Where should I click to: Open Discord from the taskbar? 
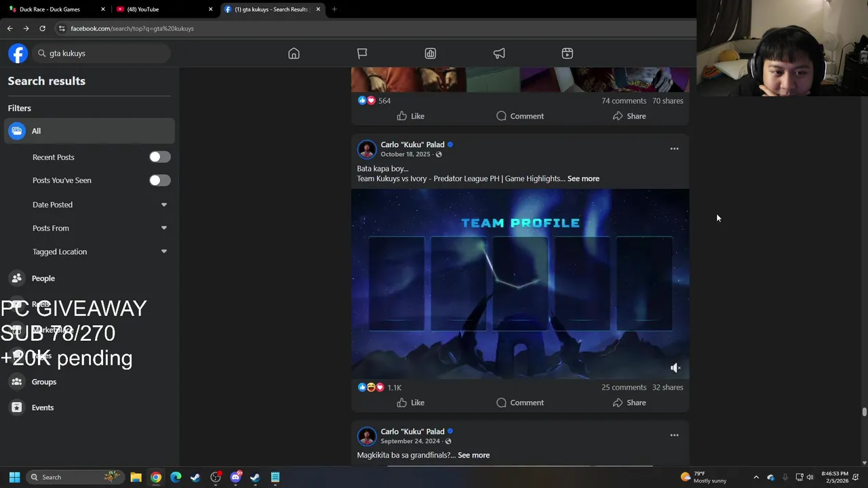pyautogui.click(x=235, y=477)
